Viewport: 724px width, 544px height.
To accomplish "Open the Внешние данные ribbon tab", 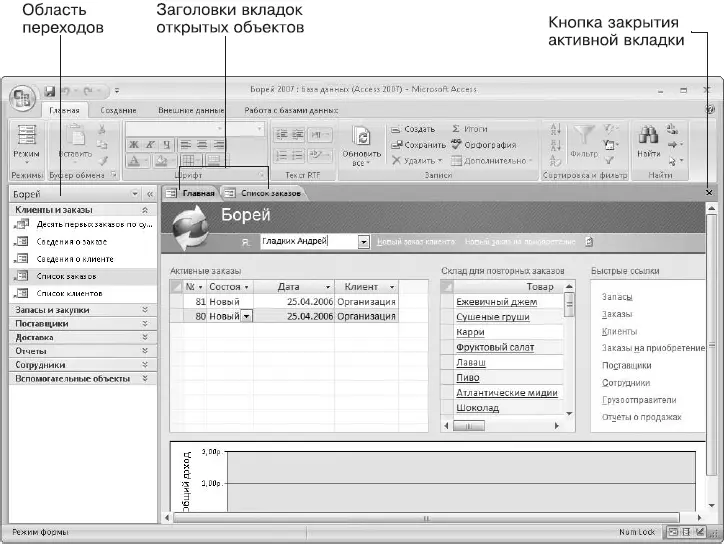I will (x=191, y=111).
